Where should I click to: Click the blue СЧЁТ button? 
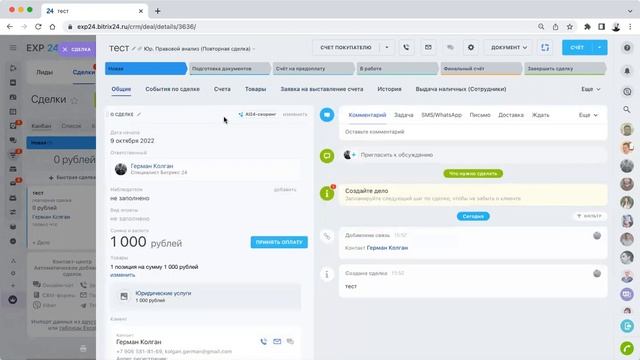[577, 47]
